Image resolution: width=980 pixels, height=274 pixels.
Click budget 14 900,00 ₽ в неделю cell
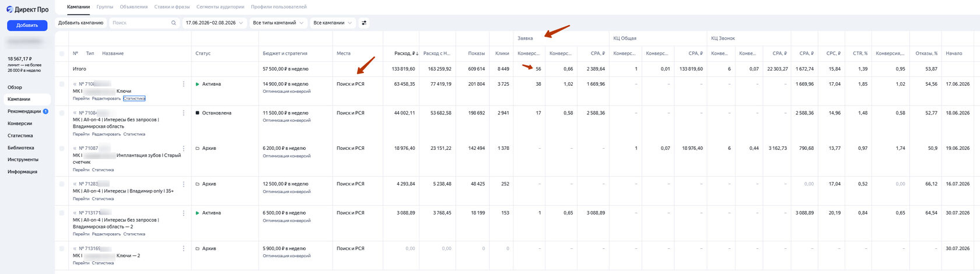pyautogui.click(x=285, y=85)
